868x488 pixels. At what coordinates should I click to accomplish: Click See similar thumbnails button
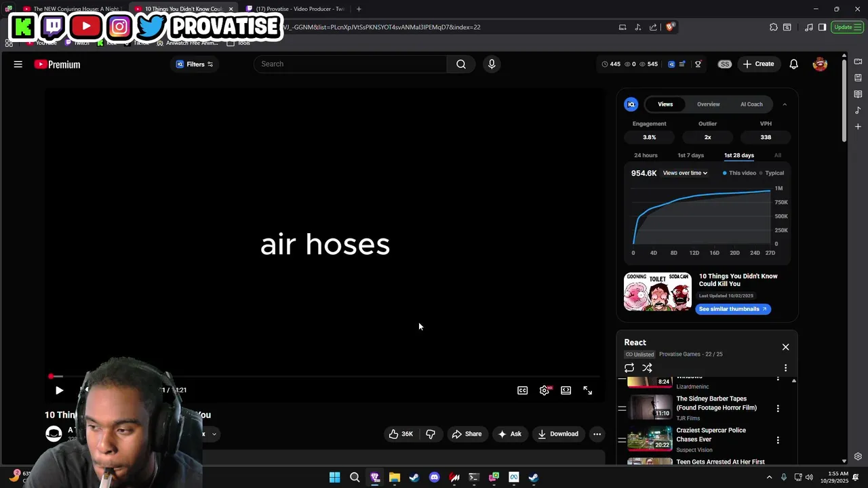pyautogui.click(x=732, y=309)
